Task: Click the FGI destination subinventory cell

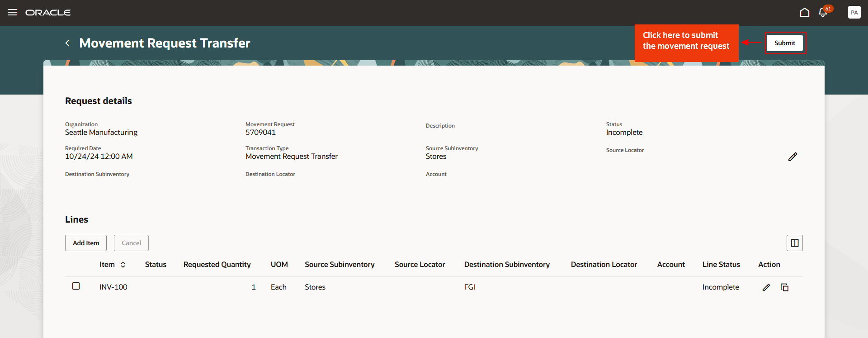Action: click(x=470, y=287)
